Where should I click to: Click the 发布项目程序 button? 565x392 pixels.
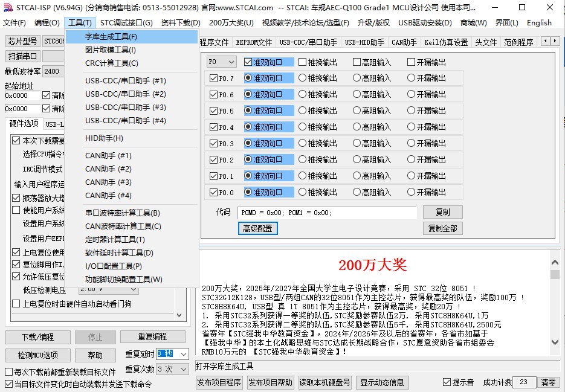pyautogui.click(x=219, y=382)
